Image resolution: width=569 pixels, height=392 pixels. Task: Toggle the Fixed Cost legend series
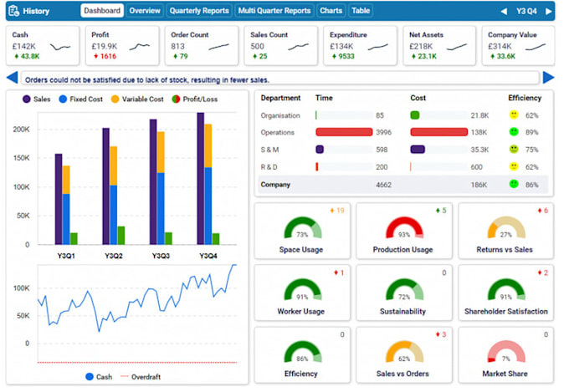coord(82,100)
